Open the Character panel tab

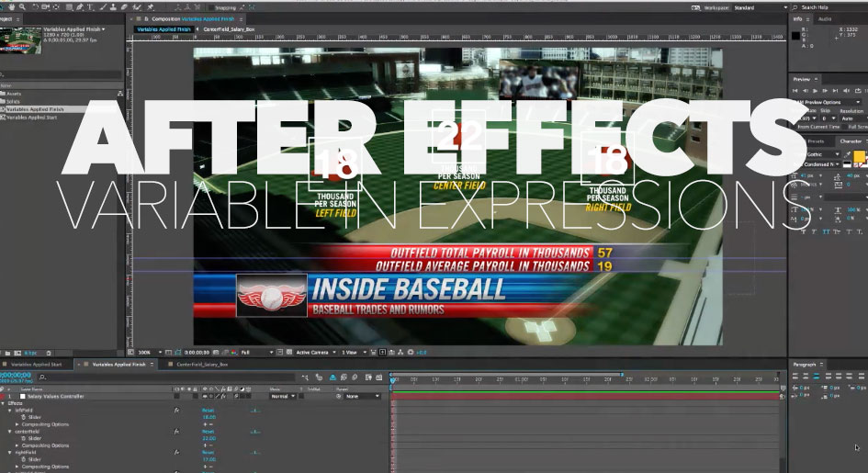pyautogui.click(x=851, y=141)
